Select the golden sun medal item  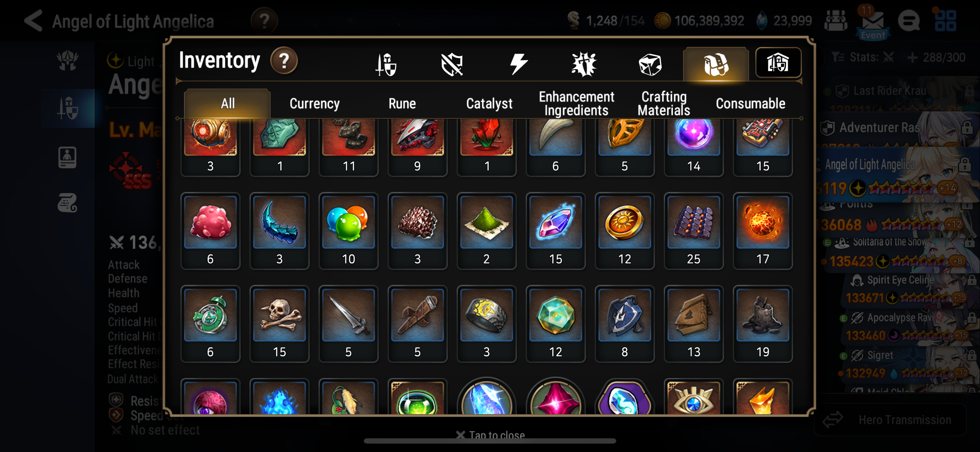[x=624, y=231]
